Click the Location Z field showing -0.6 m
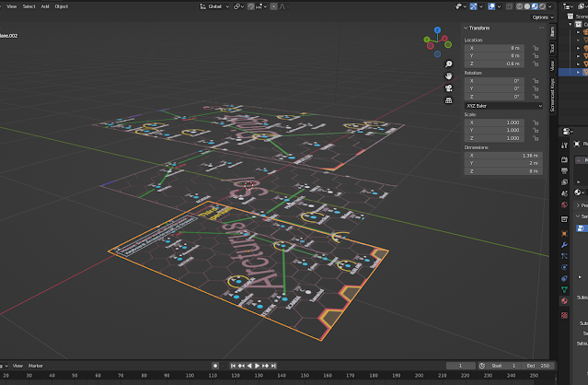The image size is (588, 385). (x=494, y=64)
